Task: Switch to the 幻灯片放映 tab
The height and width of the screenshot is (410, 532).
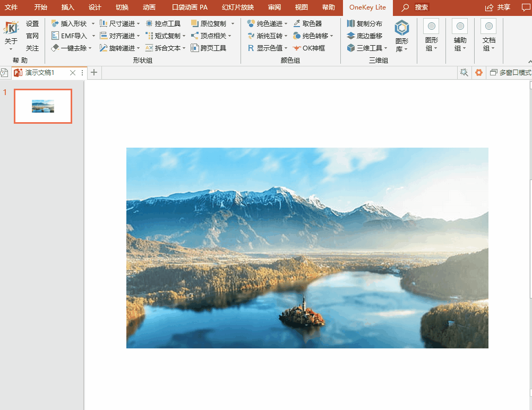Action: point(238,7)
